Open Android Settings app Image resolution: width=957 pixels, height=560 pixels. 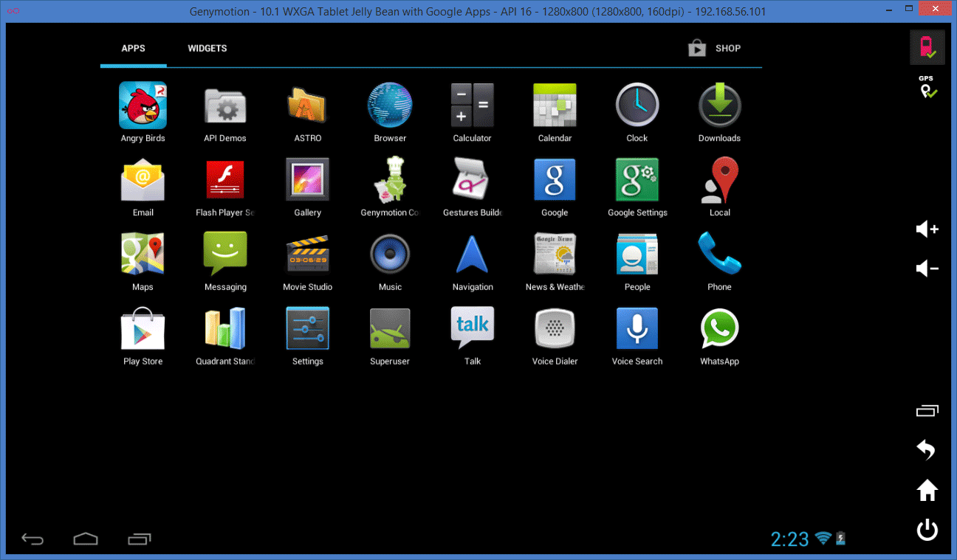pyautogui.click(x=307, y=329)
